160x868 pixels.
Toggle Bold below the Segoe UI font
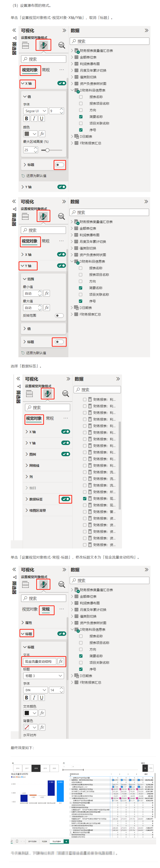click(27, 119)
